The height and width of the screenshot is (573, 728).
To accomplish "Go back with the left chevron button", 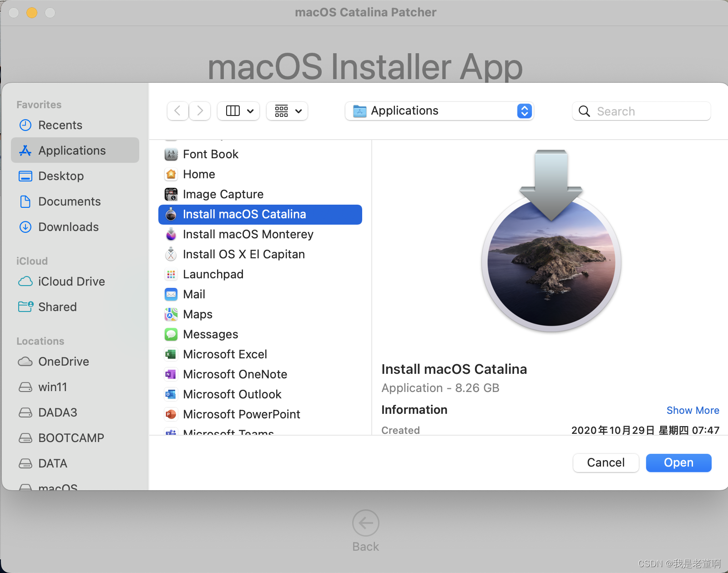I will click(178, 111).
